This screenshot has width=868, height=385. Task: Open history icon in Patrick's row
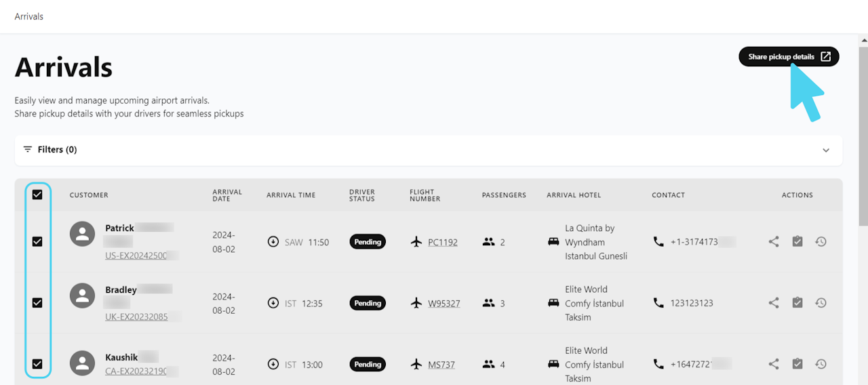pos(821,242)
